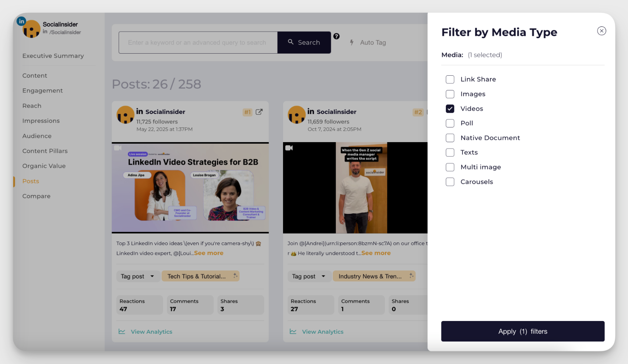The image size is (628, 364).
Task: Click the Shares 3 stat box
Action: tap(241, 305)
